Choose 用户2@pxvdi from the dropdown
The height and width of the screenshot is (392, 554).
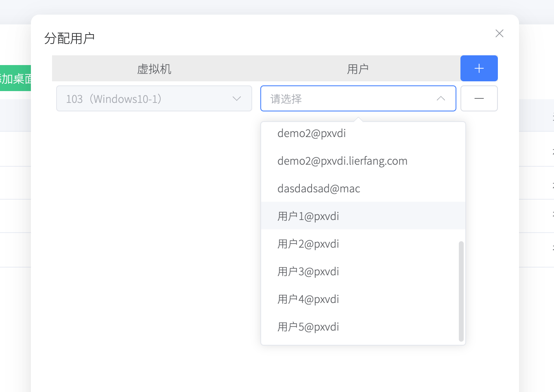308,244
